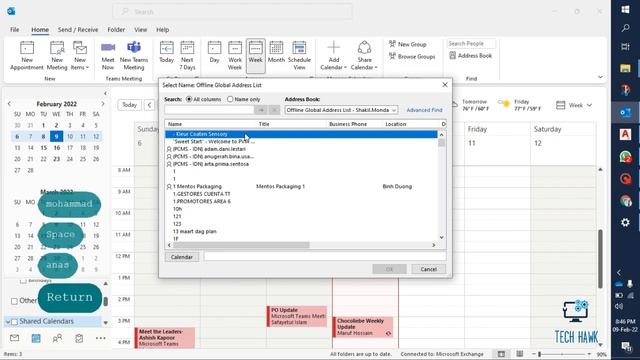Click the Cancel button
The image size is (640, 360).
[x=429, y=269]
